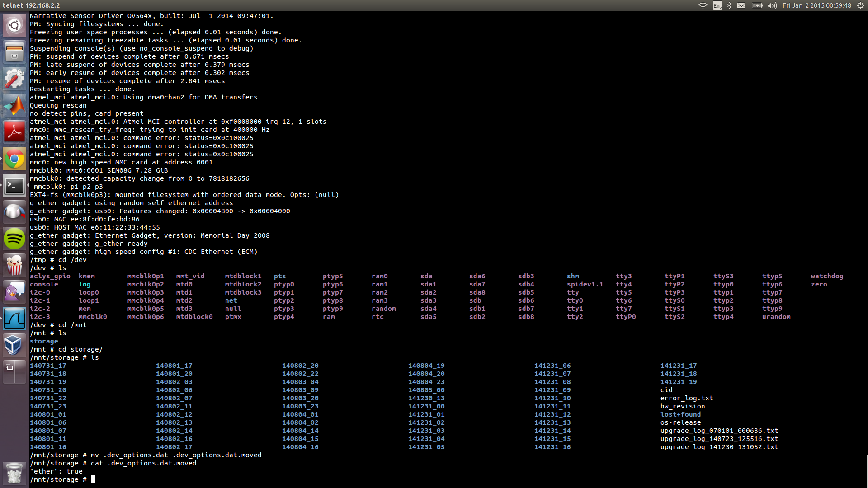Viewport: 868px width, 488px height.
Task: Open the clock showing Fri Jan 2 2015
Action: (816, 5)
